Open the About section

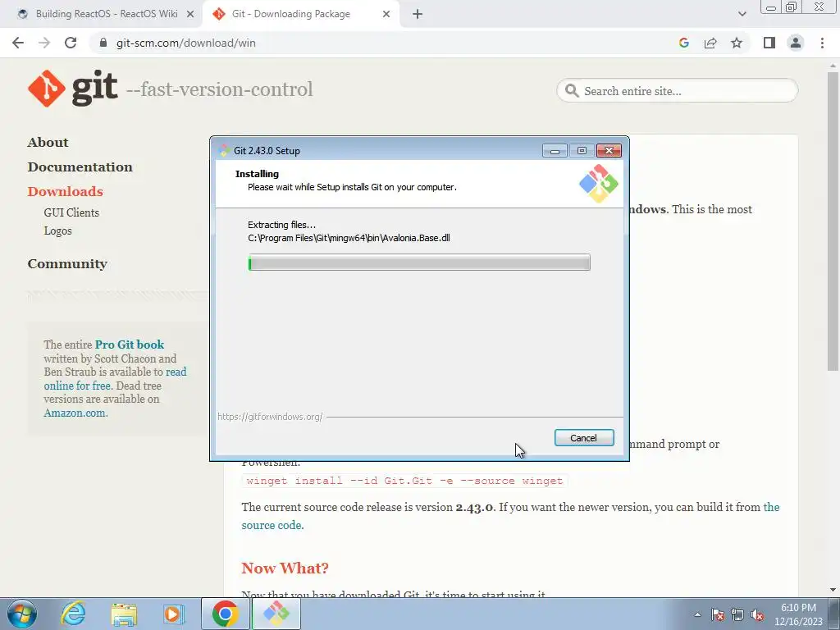click(x=48, y=143)
